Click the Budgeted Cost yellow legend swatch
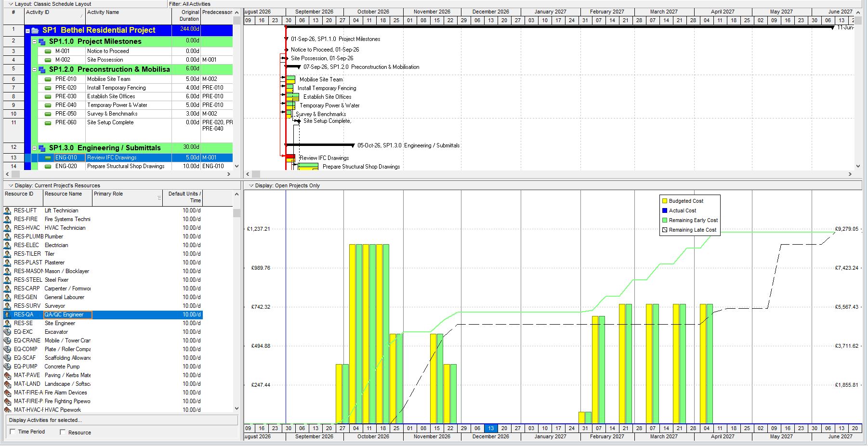Screen dimensions: 868x446 (665, 201)
